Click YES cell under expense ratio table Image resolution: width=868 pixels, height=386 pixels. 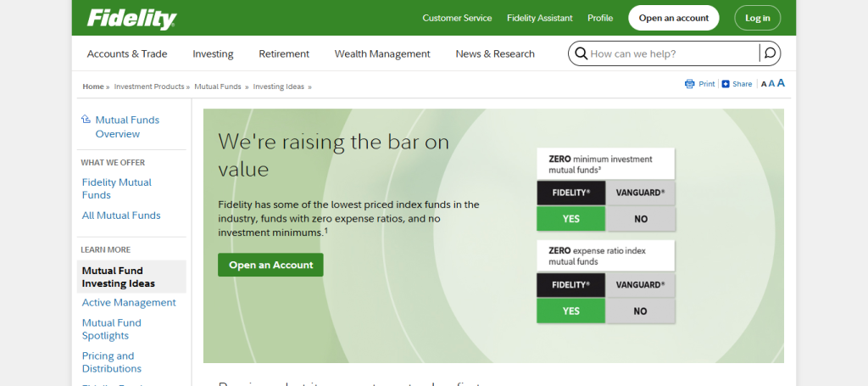[x=570, y=310]
